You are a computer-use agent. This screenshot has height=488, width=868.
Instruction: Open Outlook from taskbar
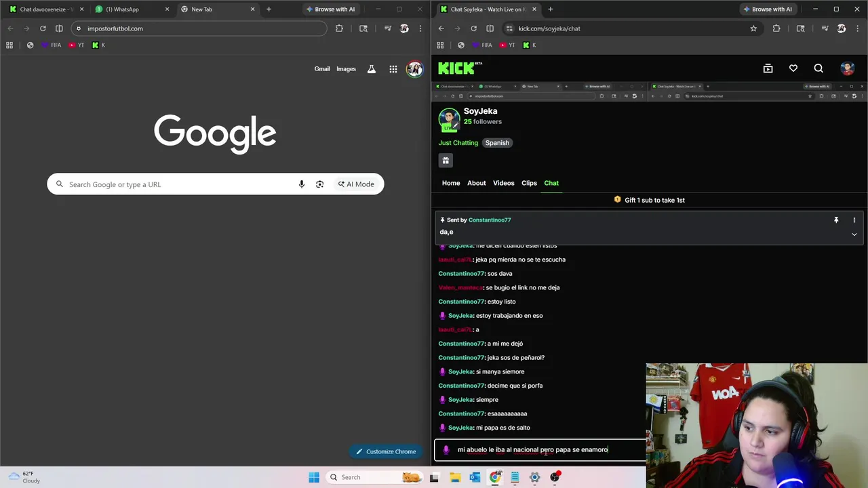coord(475,477)
